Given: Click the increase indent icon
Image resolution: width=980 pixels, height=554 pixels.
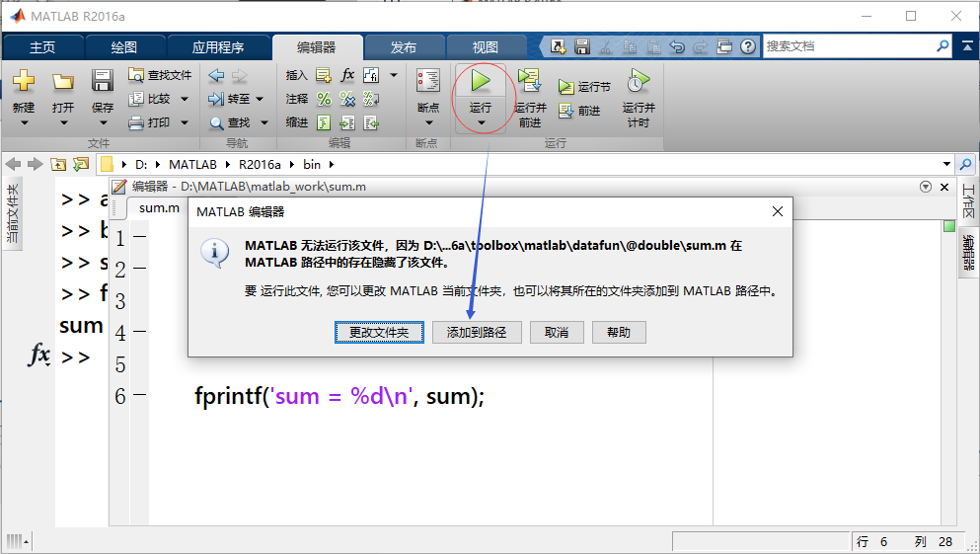Looking at the screenshot, I should (347, 122).
